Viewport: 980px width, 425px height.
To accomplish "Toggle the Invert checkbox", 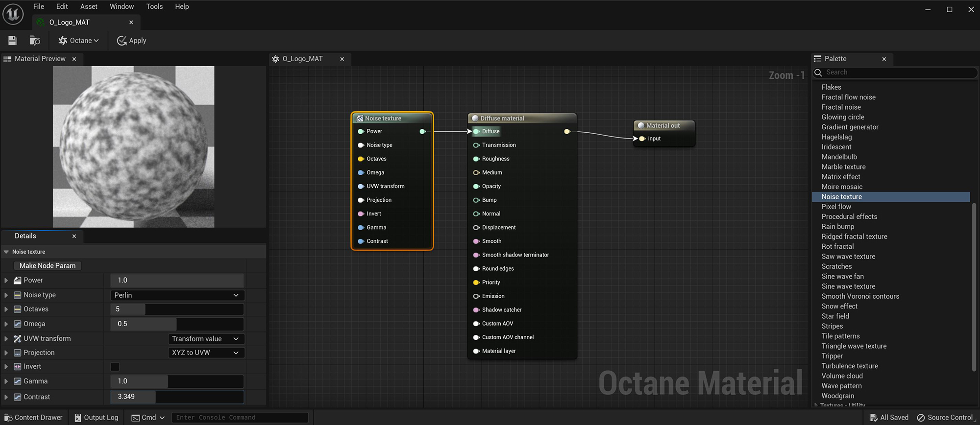I will coord(115,367).
